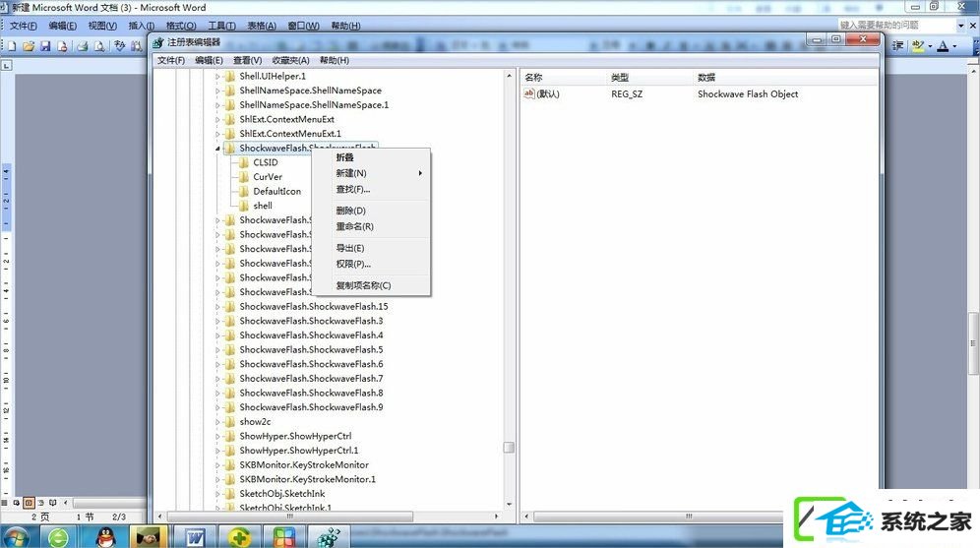
Task: Open the Word help question box dropdown
Action: 961,25
